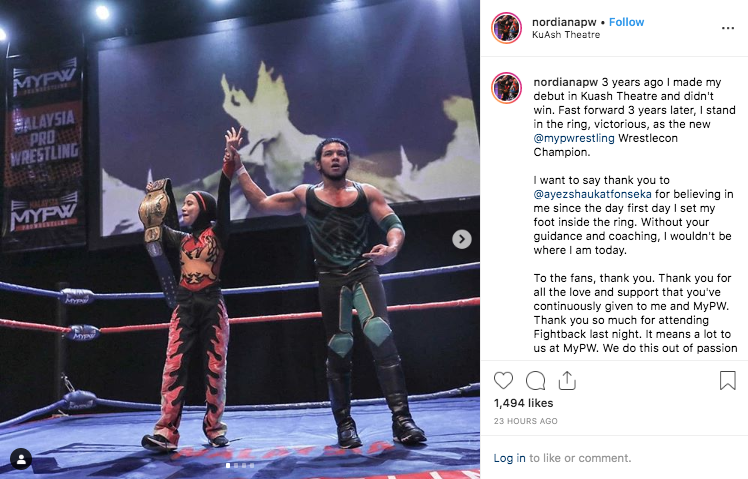Image resolution: width=748 pixels, height=479 pixels.
Task: Open nordianapw avatar beside caption
Action: [x=507, y=88]
